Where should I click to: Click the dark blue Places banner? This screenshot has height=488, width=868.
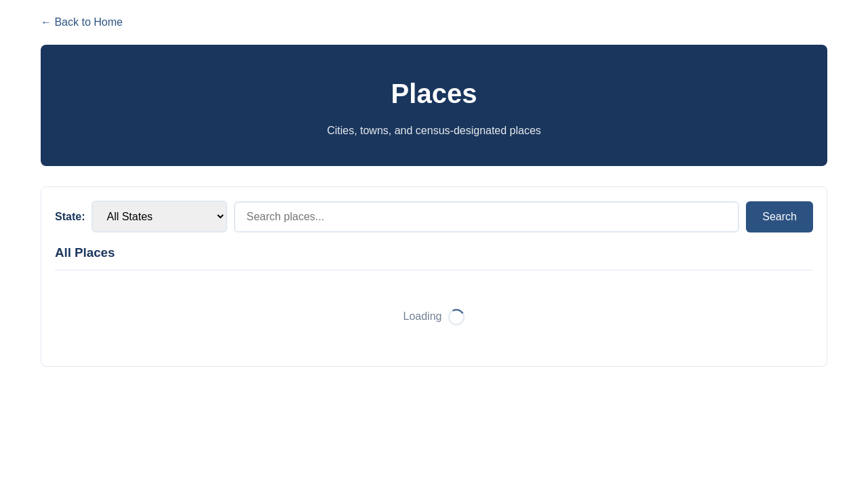pyautogui.click(x=434, y=105)
